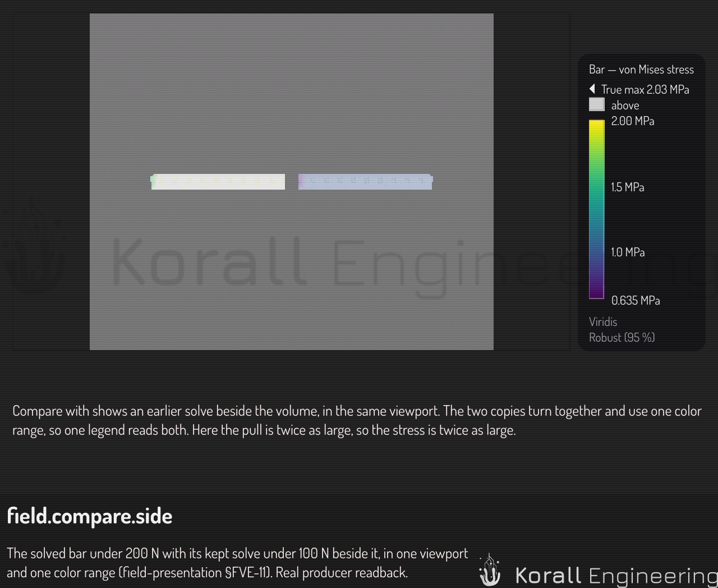Click the '0.635 MPa' legend minimum value
The image size is (718, 588).
coord(636,301)
